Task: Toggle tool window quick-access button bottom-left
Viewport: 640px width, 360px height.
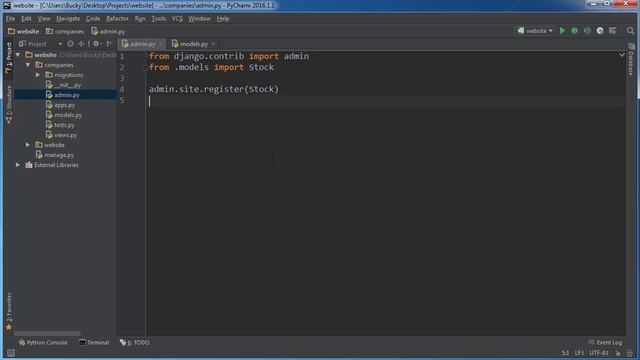Action: (x=11, y=353)
